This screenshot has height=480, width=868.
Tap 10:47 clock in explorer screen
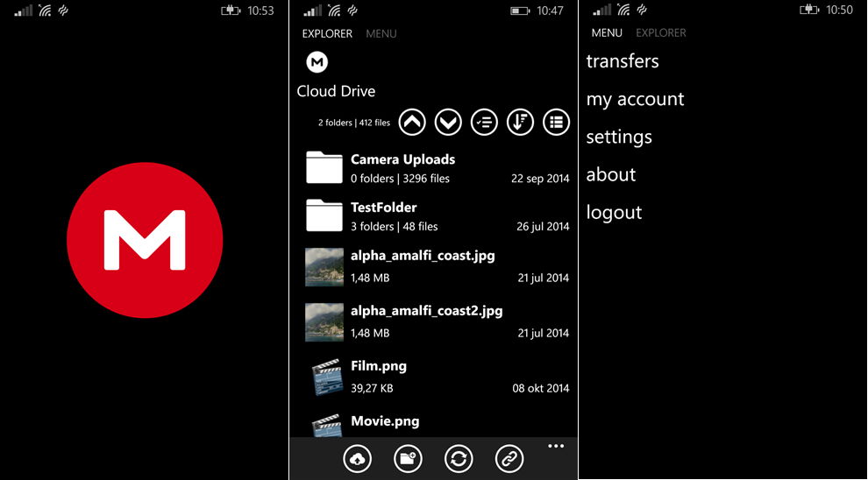pos(551,11)
